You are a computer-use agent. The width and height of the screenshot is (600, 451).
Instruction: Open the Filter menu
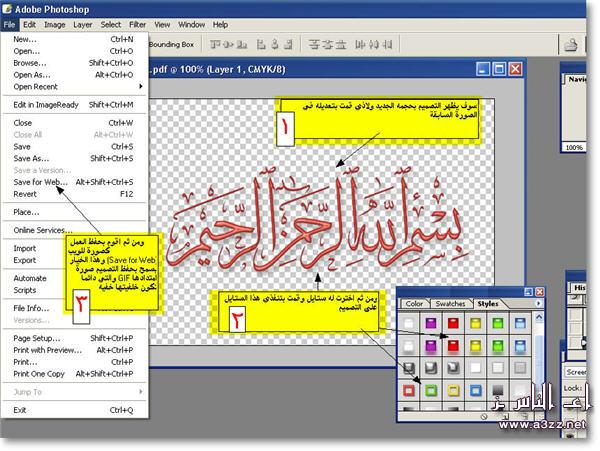pos(137,24)
